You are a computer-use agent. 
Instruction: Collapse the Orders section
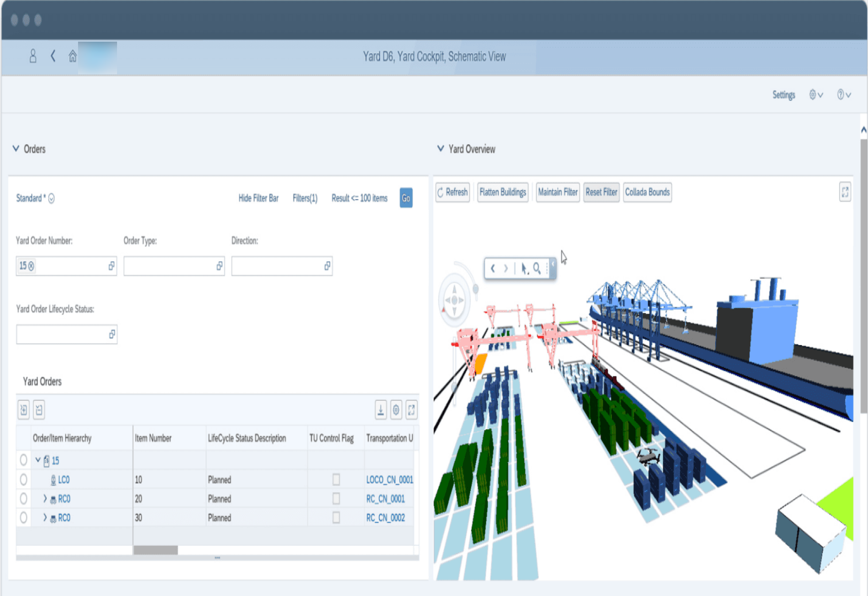(16, 148)
